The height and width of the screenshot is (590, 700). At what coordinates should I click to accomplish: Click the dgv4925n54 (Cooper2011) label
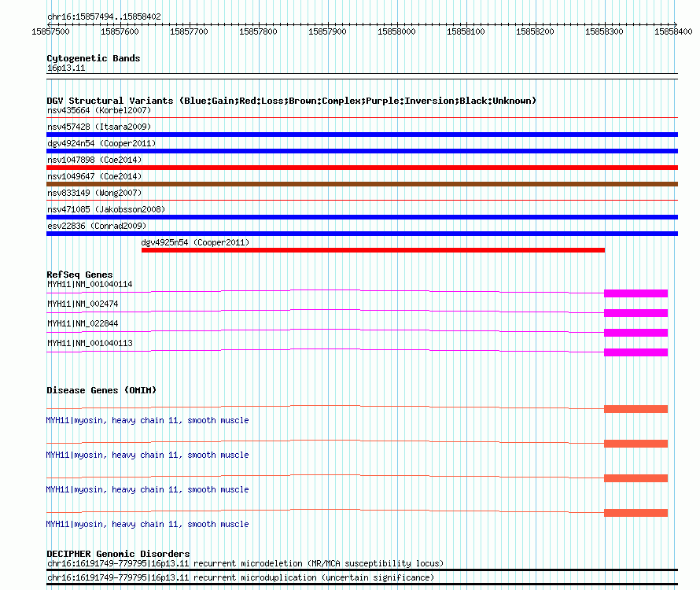[195, 242]
